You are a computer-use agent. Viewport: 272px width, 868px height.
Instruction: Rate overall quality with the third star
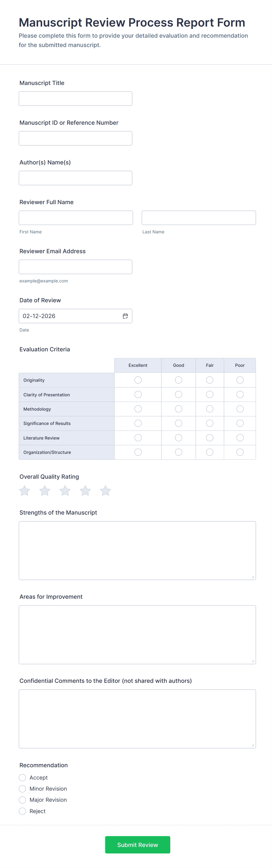click(x=65, y=491)
